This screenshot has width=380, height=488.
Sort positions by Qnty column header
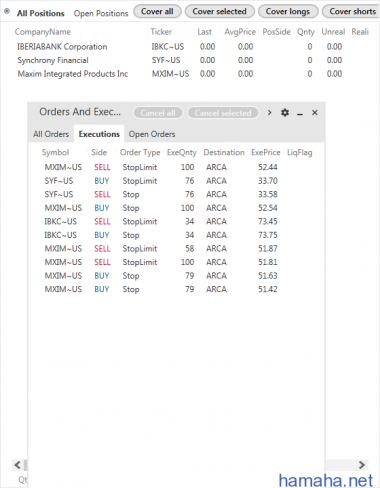pyautogui.click(x=306, y=32)
